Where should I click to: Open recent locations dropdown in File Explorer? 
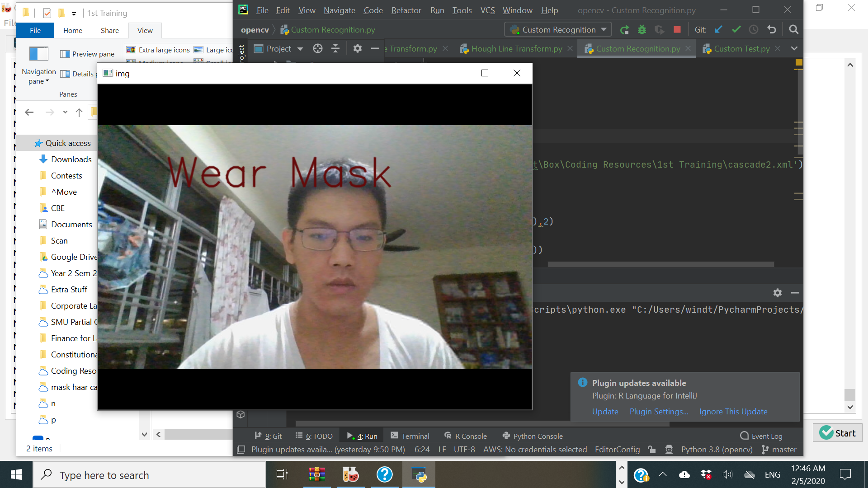[x=65, y=113]
